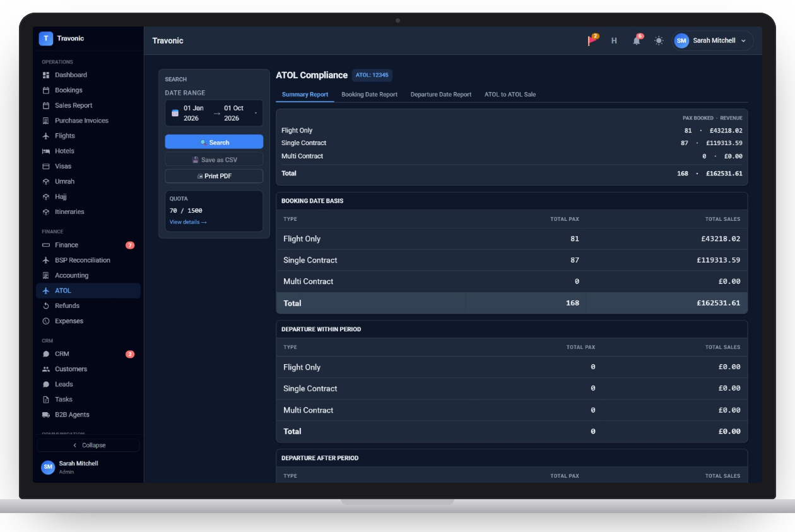Open the B2B Agents truck icon

[x=46, y=415]
